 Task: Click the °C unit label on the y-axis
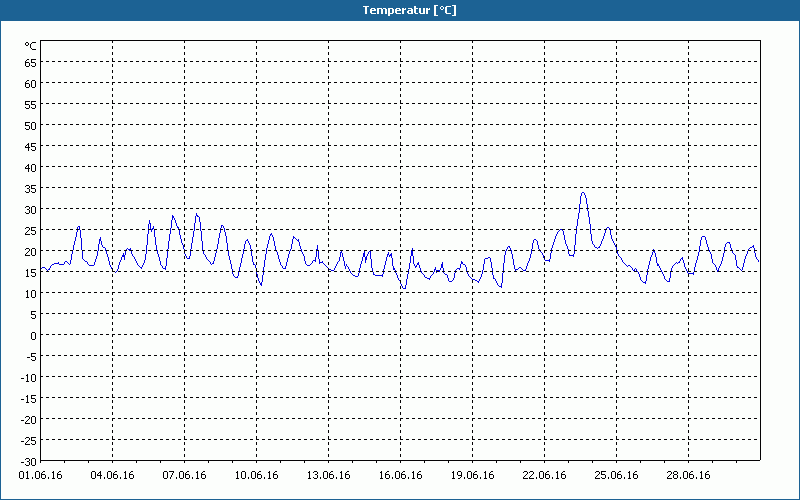[30, 46]
